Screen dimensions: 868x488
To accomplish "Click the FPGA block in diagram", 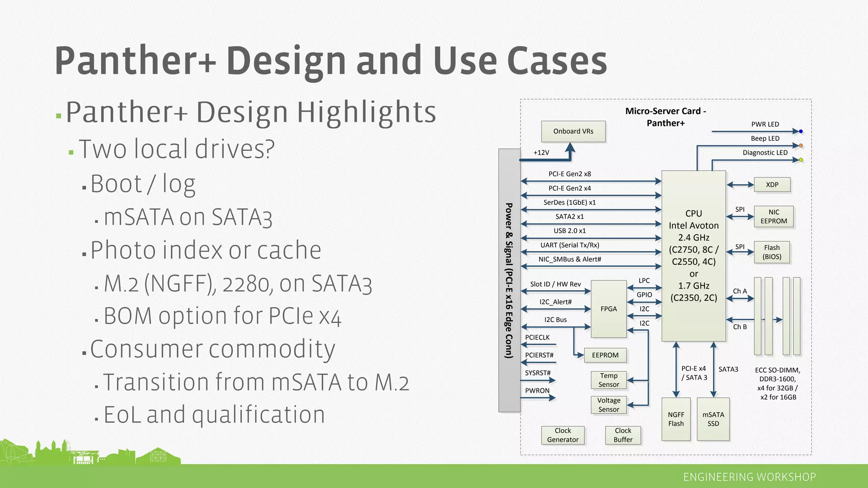I will coord(608,309).
